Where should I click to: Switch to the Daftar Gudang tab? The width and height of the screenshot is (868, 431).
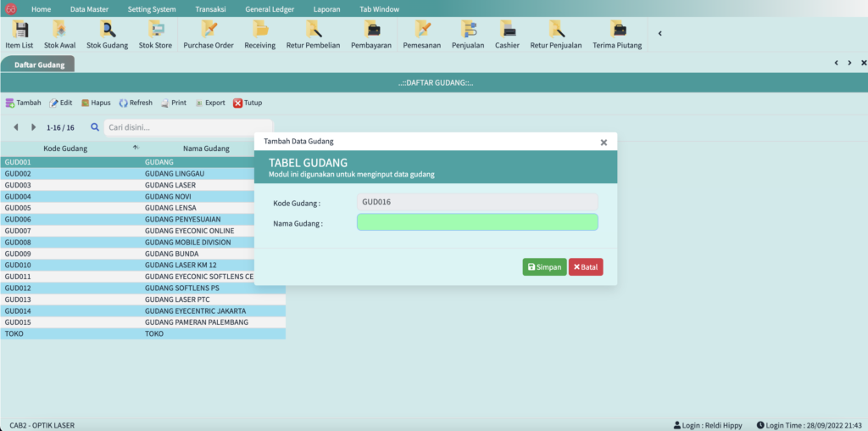(x=38, y=64)
